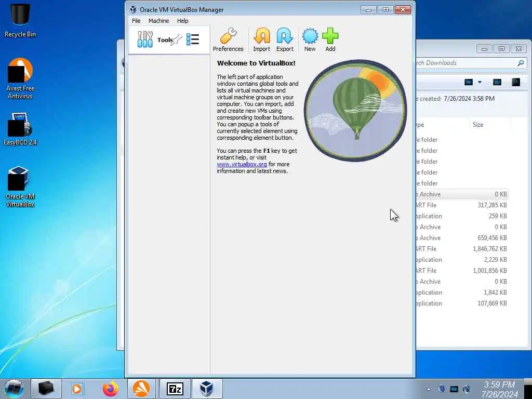Select the EasyBCD 2.4 desktop shortcut
532x399 pixels.
pyautogui.click(x=20, y=129)
